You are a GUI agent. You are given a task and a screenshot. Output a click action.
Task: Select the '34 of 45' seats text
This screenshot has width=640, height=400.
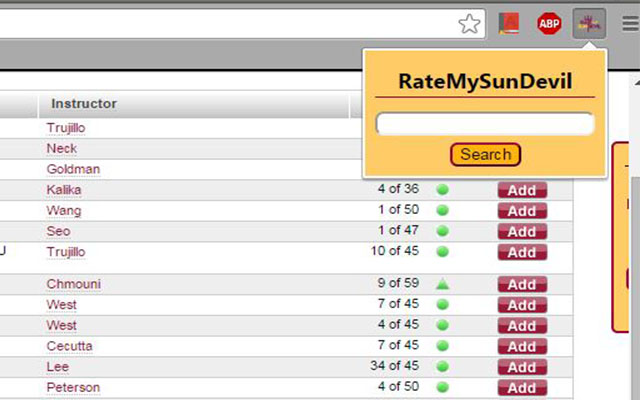click(x=395, y=366)
